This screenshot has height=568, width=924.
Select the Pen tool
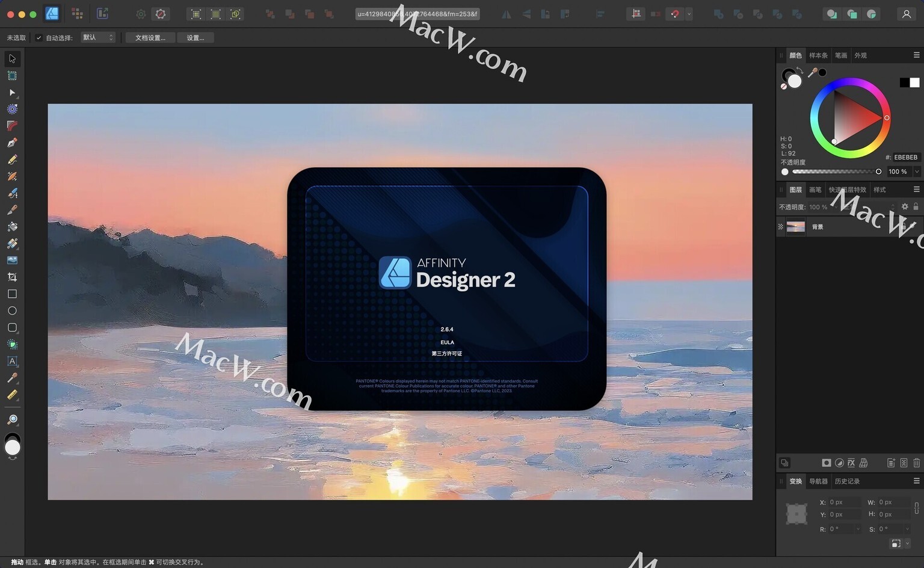(x=12, y=143)
